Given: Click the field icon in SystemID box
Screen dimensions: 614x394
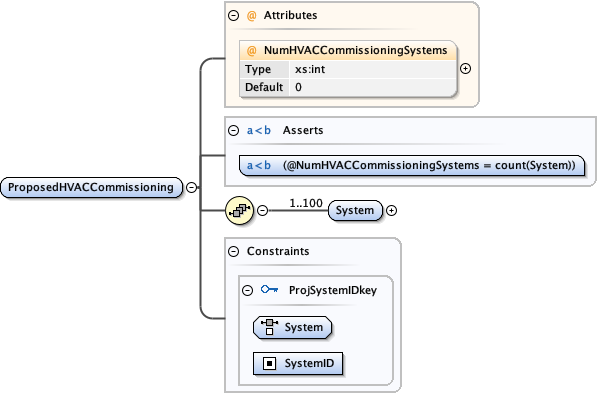Looking at the screenshot, I should [x=269, y=363].
